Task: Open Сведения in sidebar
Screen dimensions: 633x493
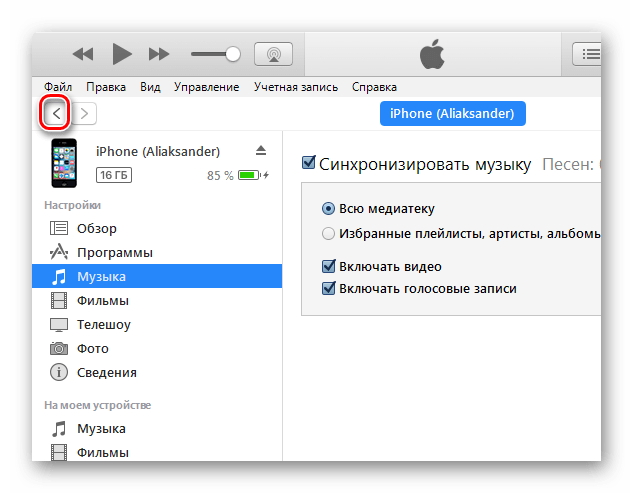Action: [157, 373]
